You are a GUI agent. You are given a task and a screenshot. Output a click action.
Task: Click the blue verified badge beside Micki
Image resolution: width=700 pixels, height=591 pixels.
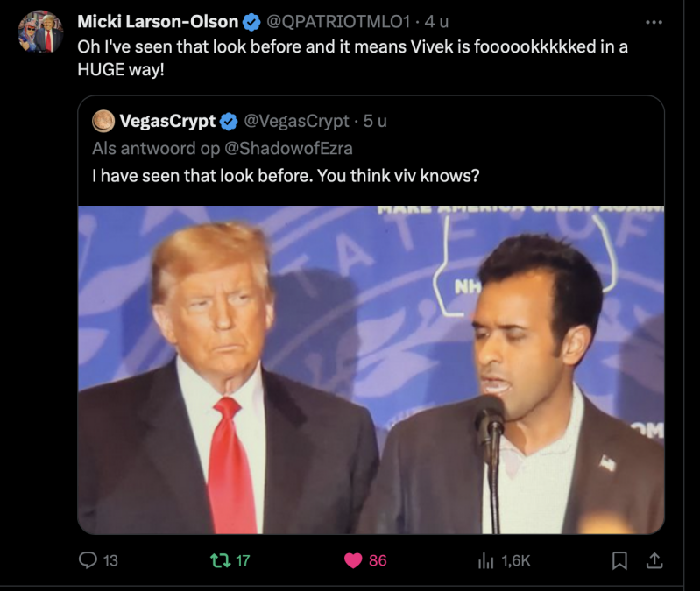(x=251, y=21)
